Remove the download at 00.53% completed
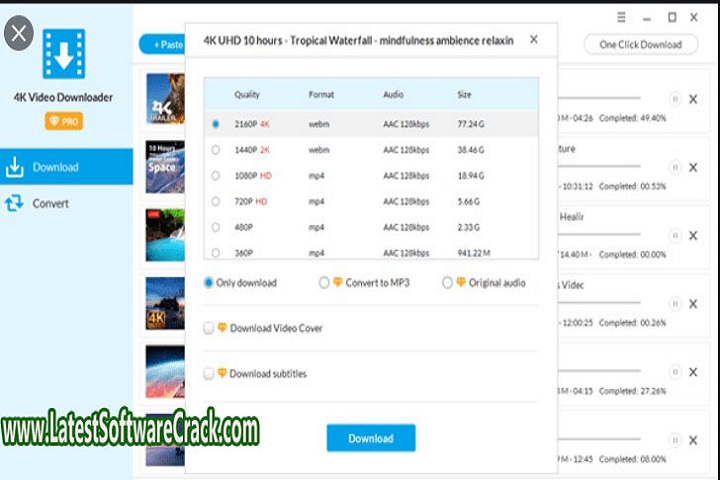 click(693, 167)
